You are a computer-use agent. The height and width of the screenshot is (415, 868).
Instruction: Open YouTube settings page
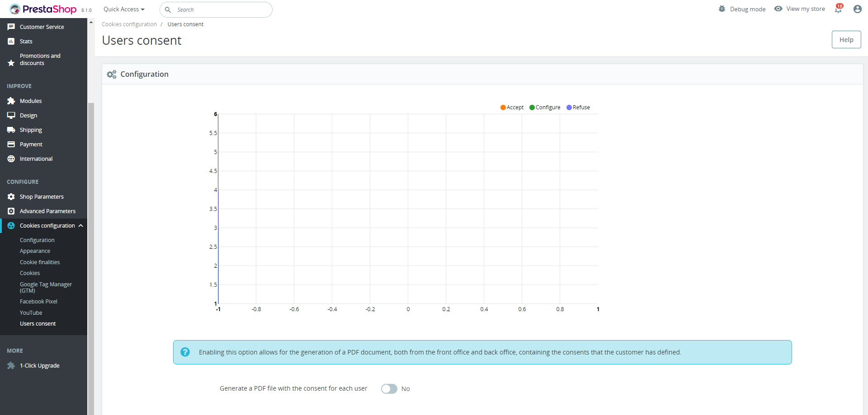[31, 312]
